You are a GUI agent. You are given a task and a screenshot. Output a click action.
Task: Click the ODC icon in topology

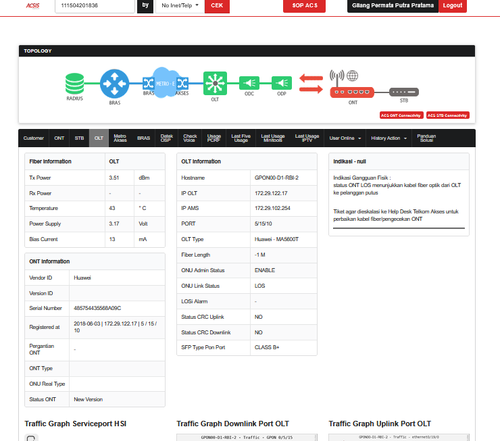click(x=249, y=83)
